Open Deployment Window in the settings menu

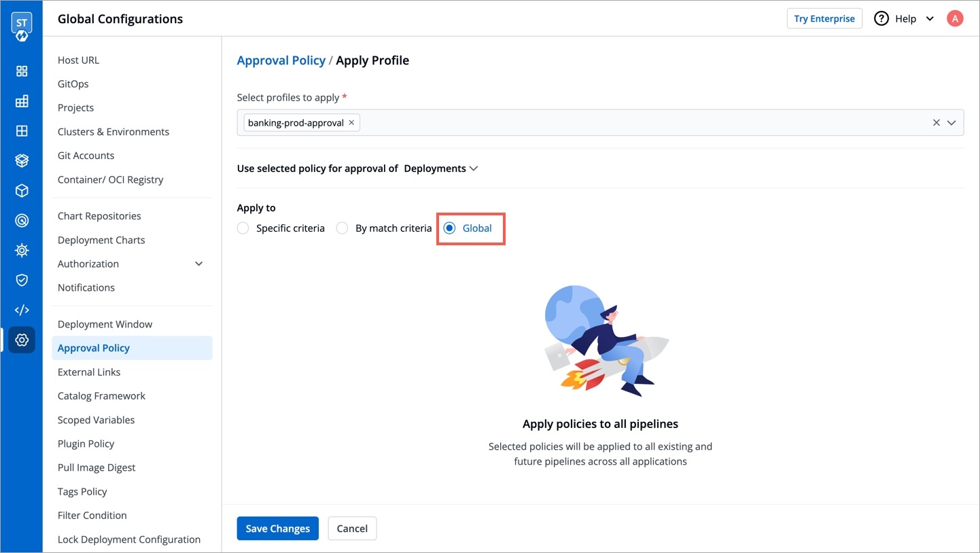[105, 324]
